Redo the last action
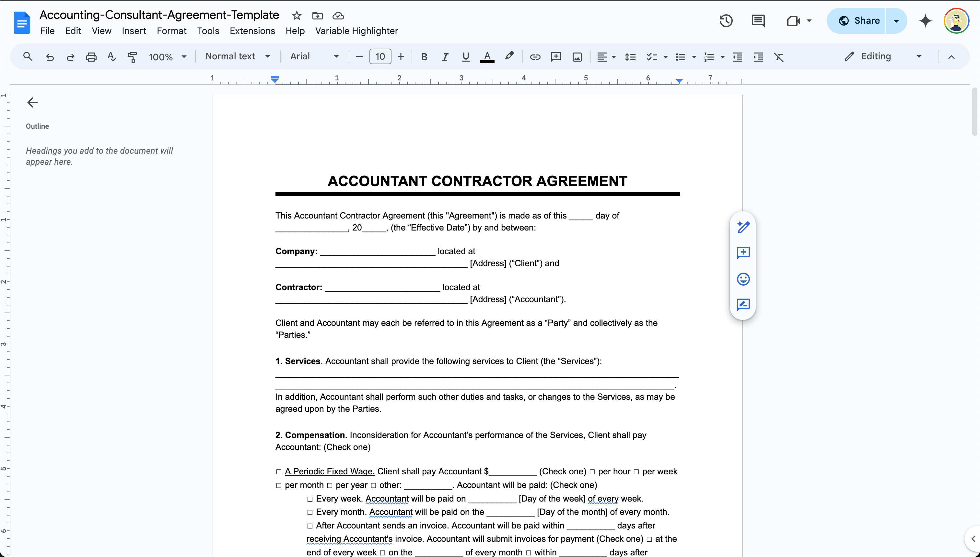This screenshot has height=557, width=980. [x=70, y=57]
